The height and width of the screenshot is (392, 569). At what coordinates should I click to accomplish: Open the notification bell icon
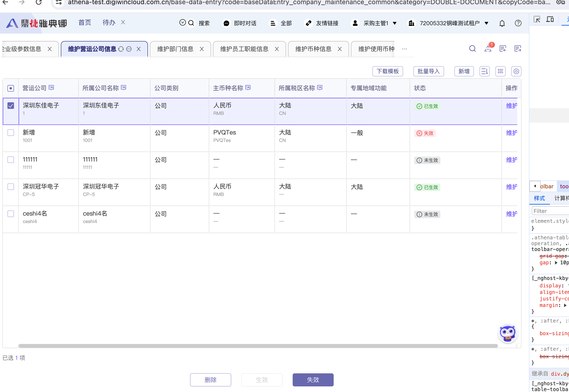[x=502, y=23]
